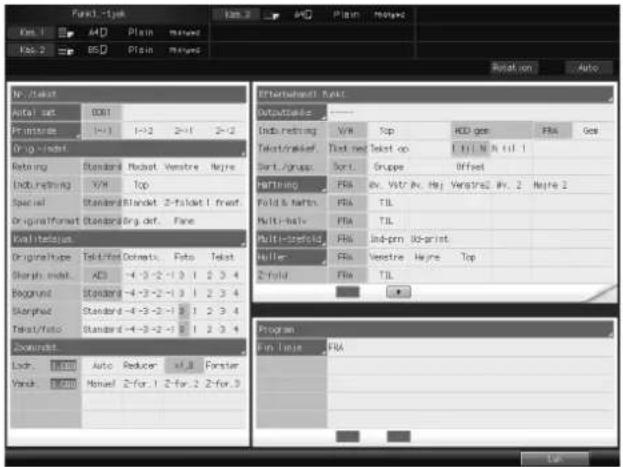Image resolution: width=623 pixels, height=467 pixels.
Task: Click the Luk button at bottom right
Action: (554, 459)
